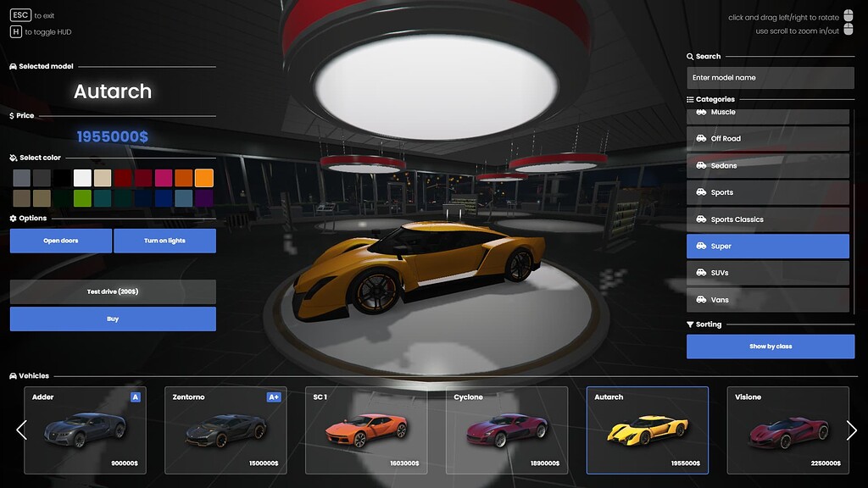Click the car icon on the Off Road category
The image size is (868, 488).
click(701, 138)
